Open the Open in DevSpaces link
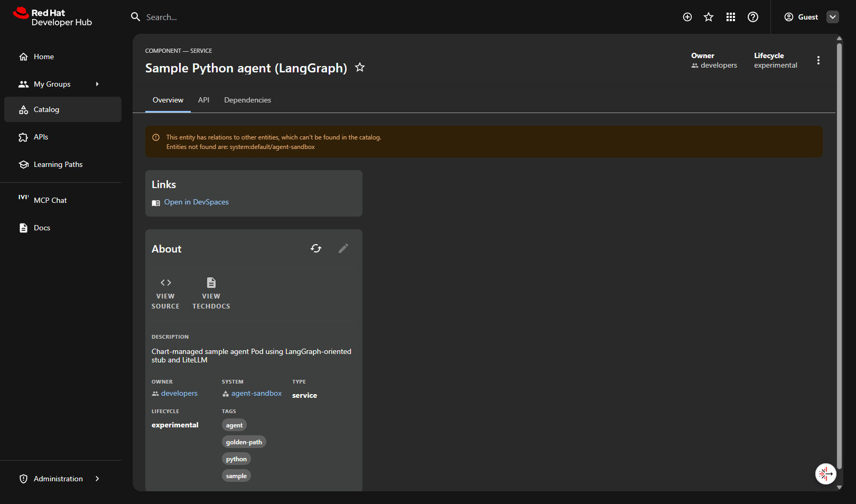The image size is (856, 504). pyautogui.click(x=196, y=202)
